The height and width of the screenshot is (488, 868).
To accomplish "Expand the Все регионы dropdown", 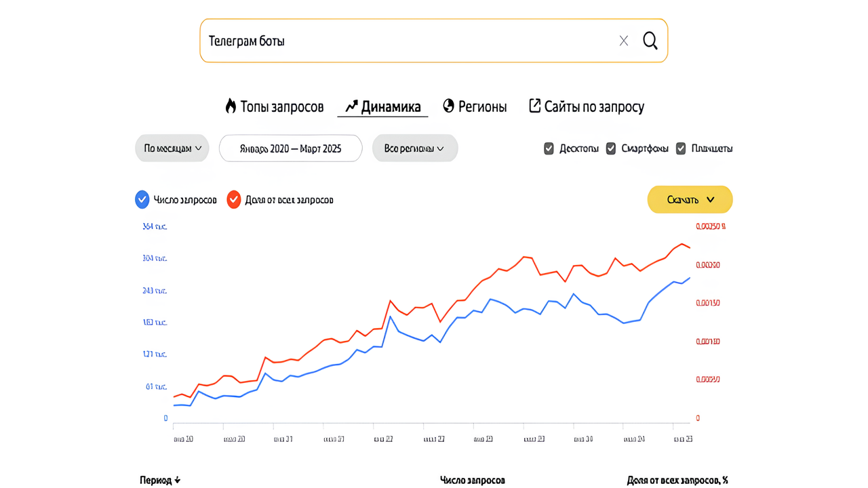I will tap(415, 148).
